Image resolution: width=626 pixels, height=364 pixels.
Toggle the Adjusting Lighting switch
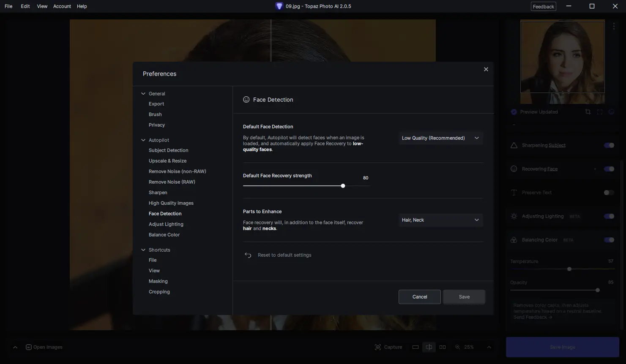tap(609, 216)
